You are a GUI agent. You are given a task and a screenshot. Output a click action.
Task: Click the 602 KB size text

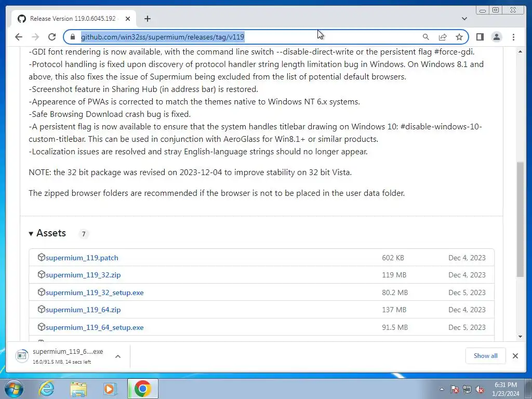point(393,258)
